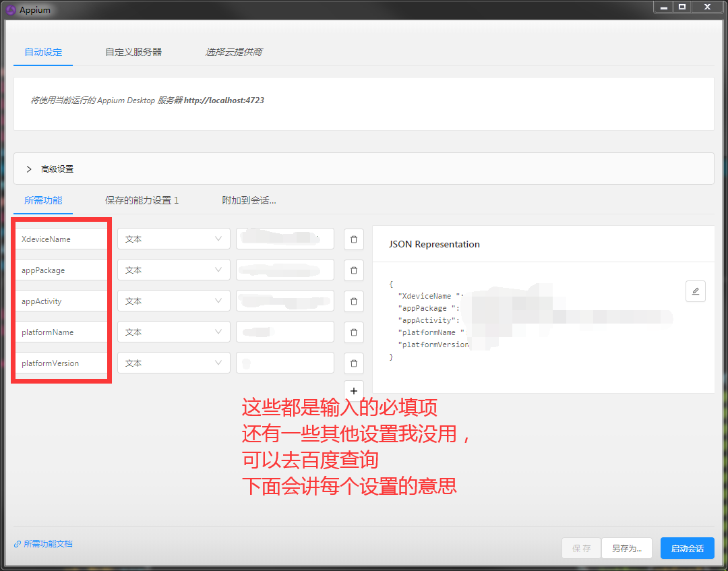The image size is (728, 571).
Task: Delete the platformName capability row
Action: pos(353,332)
